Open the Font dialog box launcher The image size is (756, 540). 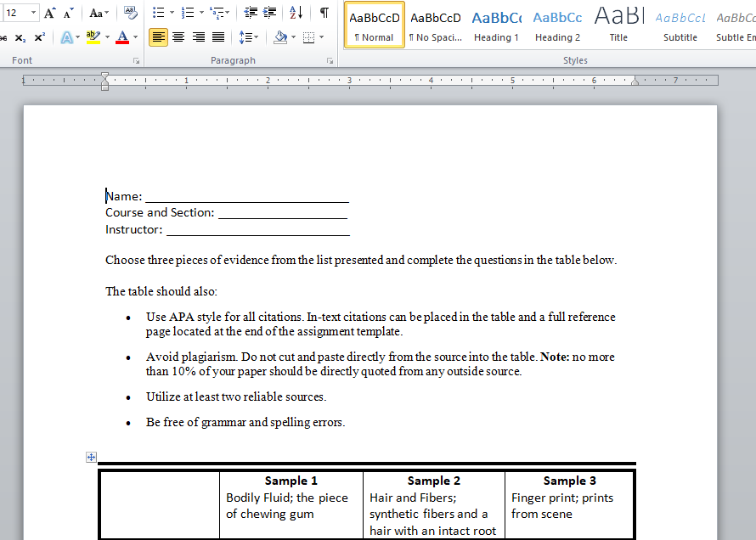[x=137, y=60]
